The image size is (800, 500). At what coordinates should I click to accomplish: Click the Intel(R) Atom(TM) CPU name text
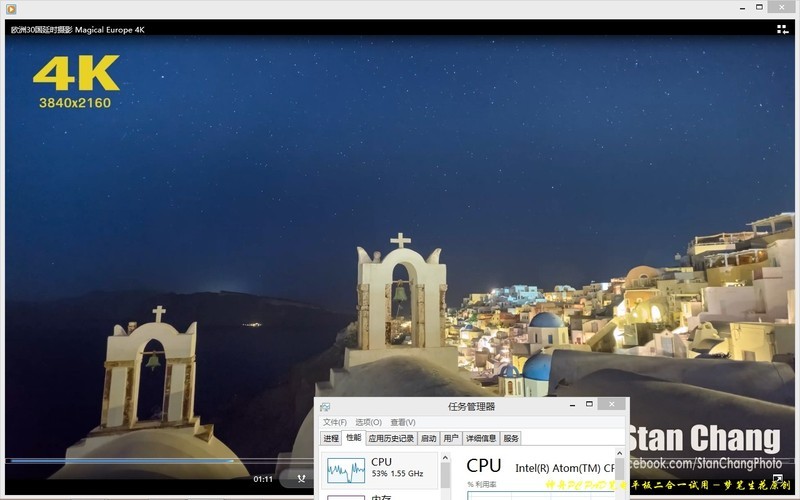coord(564,468)
